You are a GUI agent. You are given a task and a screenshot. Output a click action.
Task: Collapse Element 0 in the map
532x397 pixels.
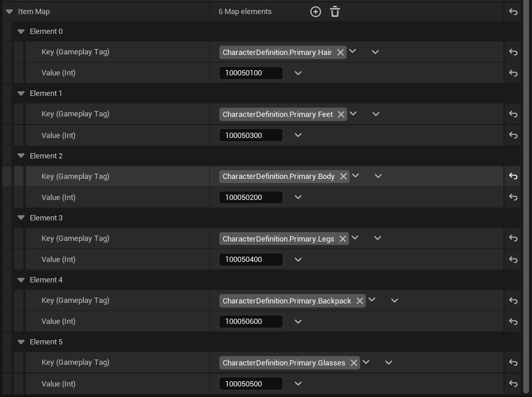pos(21,32)
